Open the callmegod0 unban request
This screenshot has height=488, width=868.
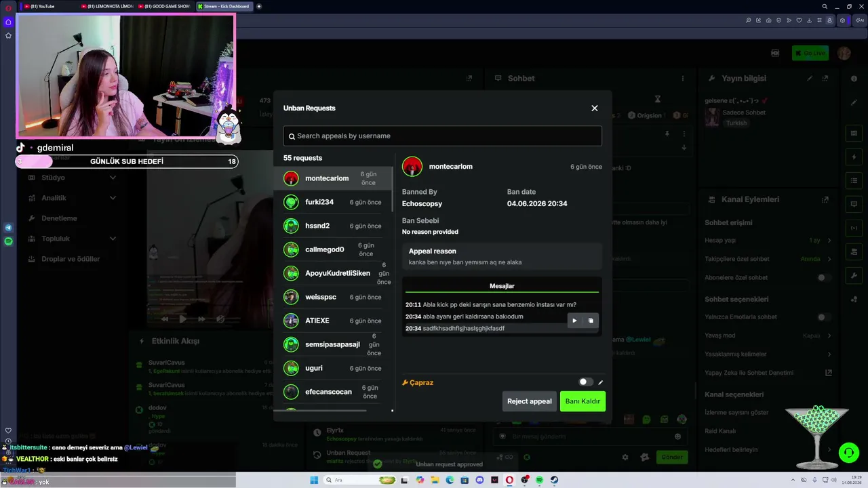pos(332,249)
